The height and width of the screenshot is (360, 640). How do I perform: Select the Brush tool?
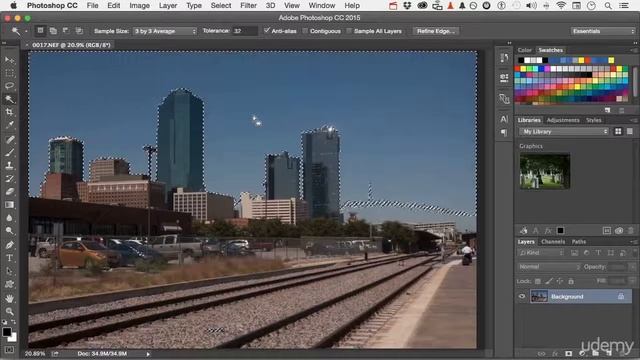point(9,153)
